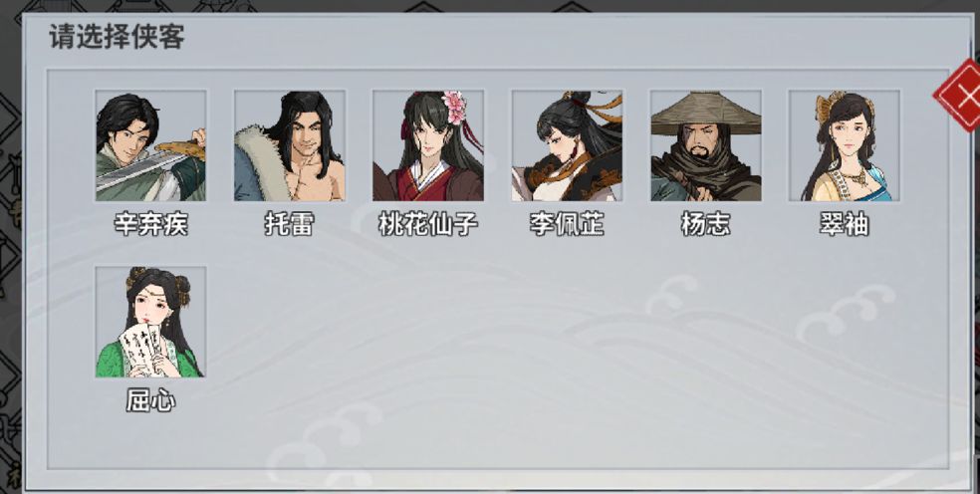Tap the 李佩芷 name text
This screenshot has height=494, width=980.
pos(567,224)
